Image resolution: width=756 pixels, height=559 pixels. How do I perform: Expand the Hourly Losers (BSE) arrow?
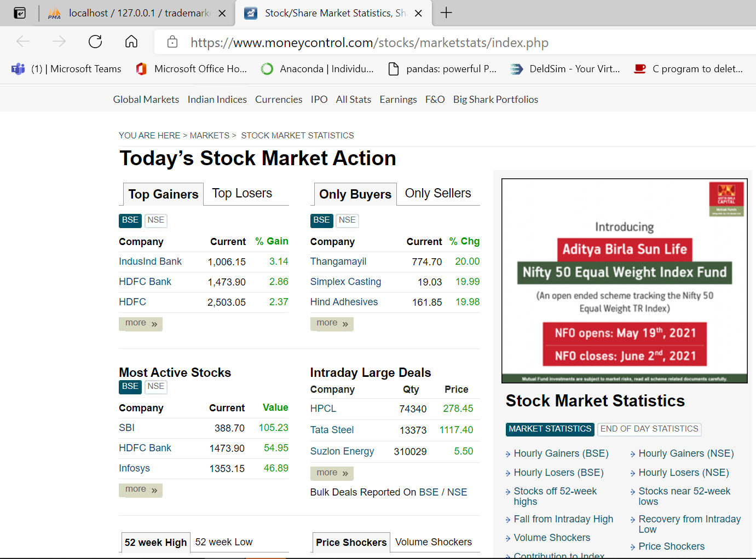pyautogui.click(x=509, y=473)
